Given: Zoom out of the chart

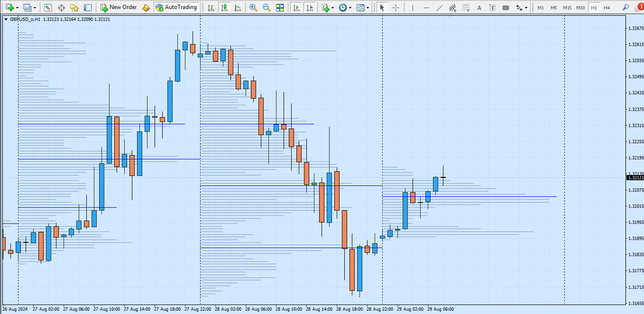Looking at the screenshot, I should pos(267,8).
